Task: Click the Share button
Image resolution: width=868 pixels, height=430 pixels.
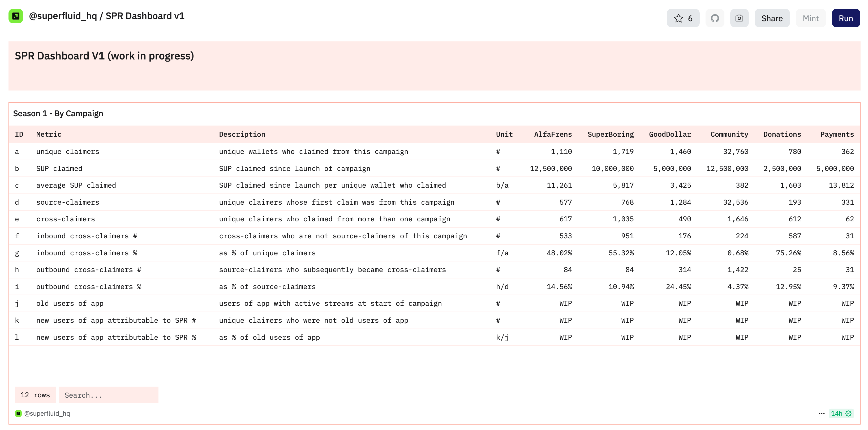Action: (x=772, y=18)
